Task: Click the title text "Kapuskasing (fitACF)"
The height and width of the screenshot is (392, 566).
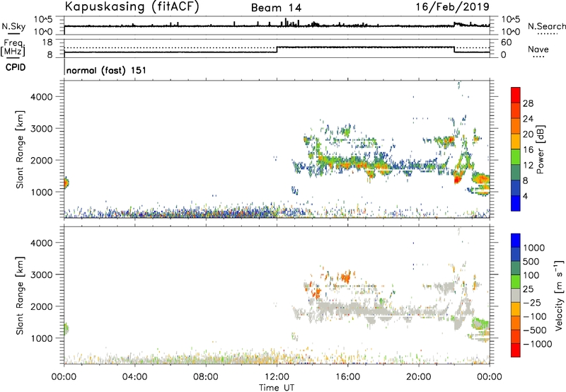Action: click(132, 6)
